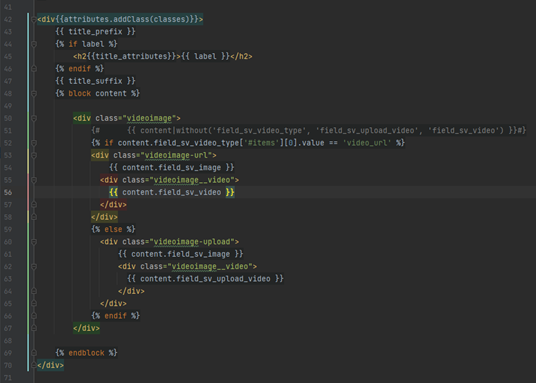Click fold end marker at final </div> line 70

pos(34,365)
